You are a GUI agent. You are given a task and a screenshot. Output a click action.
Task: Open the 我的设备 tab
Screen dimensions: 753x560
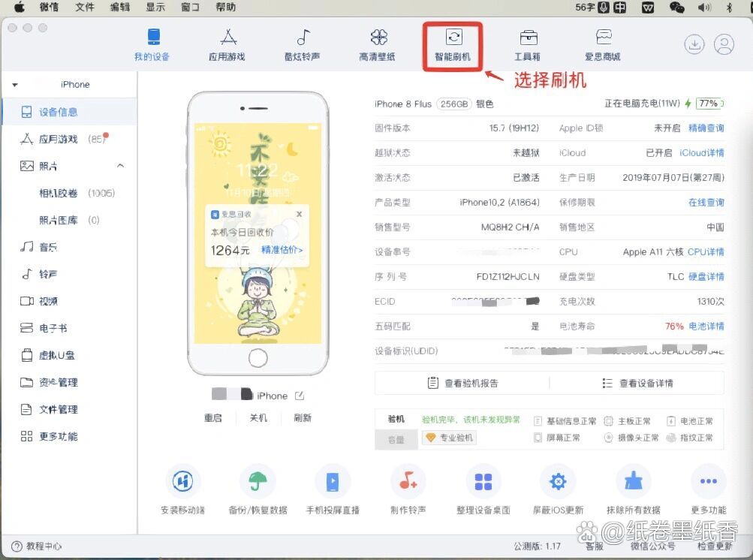point(152,45)
